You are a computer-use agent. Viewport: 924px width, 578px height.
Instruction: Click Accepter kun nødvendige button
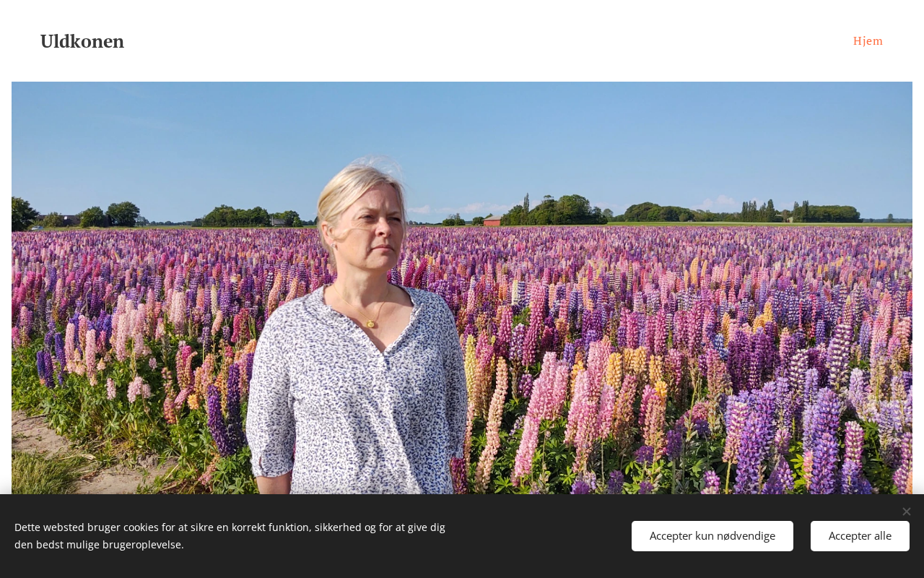712,536
